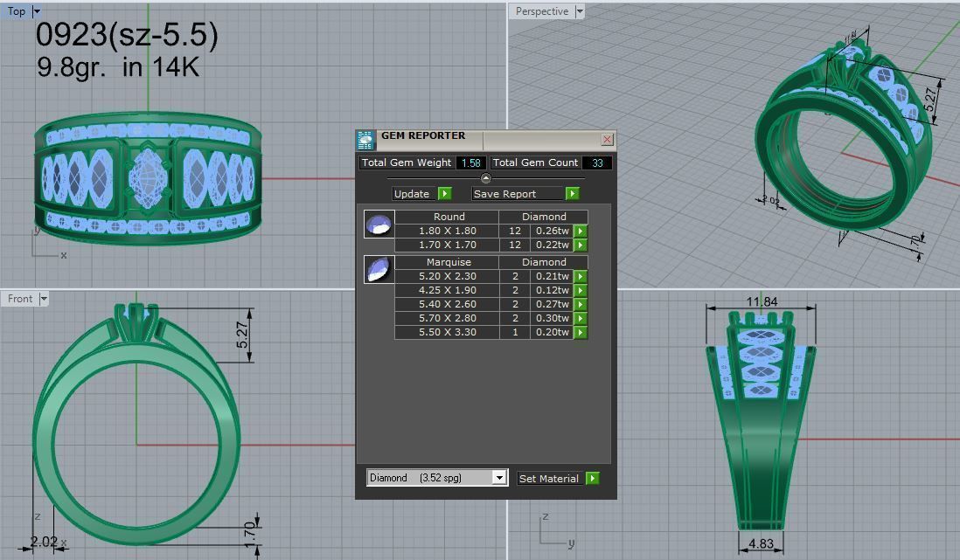Close the Gem Reporter dialog
The image size is (960, 560).
607,140
